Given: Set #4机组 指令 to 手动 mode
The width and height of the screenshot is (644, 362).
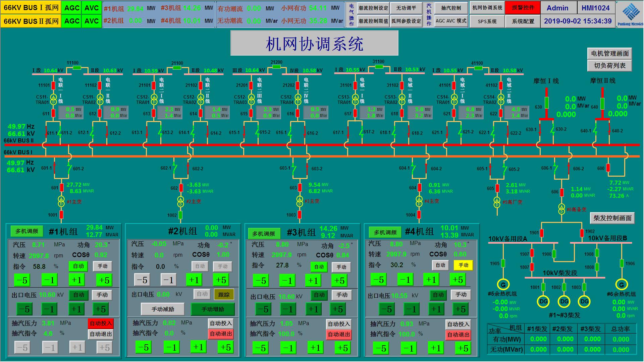Looking at the screenshot, I should tap(463, 265).
